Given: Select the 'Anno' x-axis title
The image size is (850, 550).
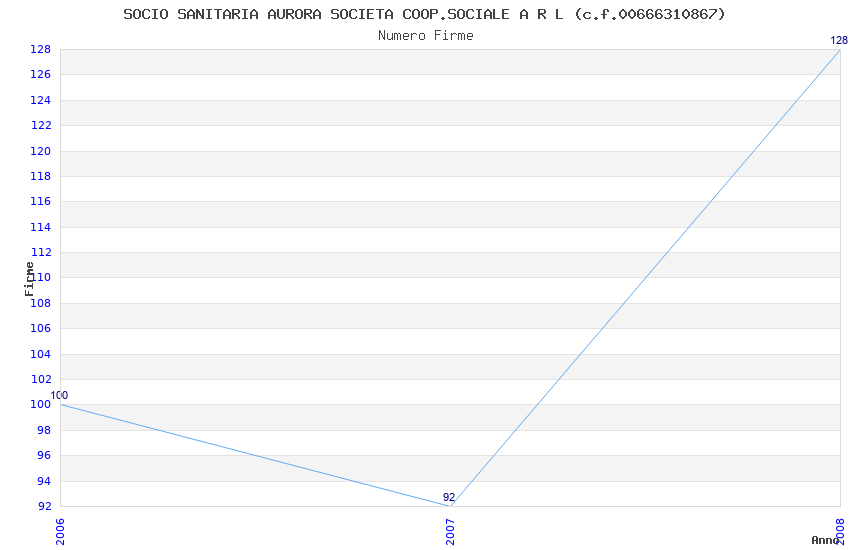Looking at the screenshot, I should pyautogui.click(x=825, y=540).
